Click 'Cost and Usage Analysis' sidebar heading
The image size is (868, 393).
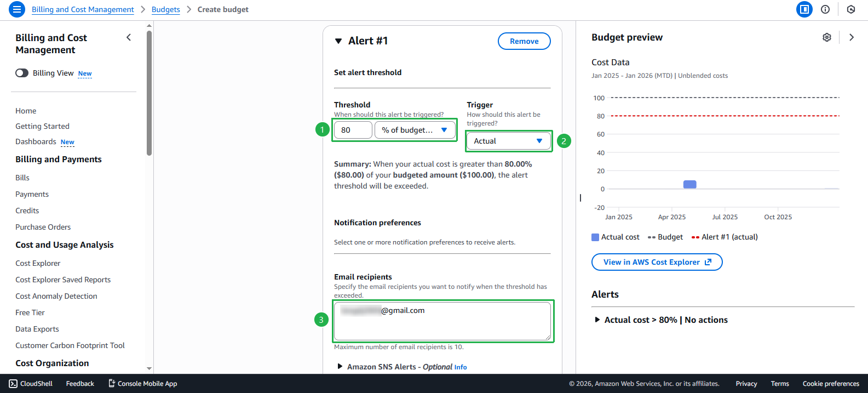[65, 245]
